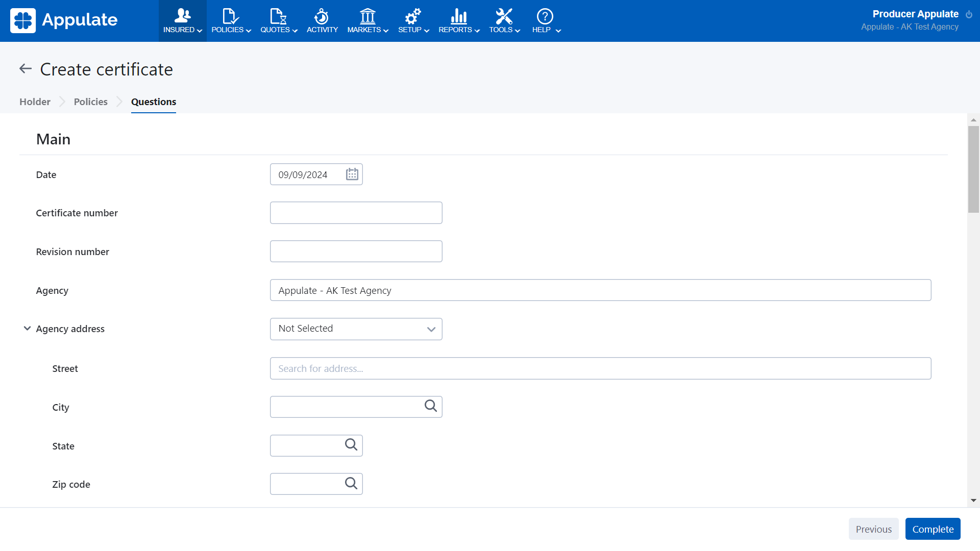
Task: Open the Insured menu icon
Action: tap(182, 16)
